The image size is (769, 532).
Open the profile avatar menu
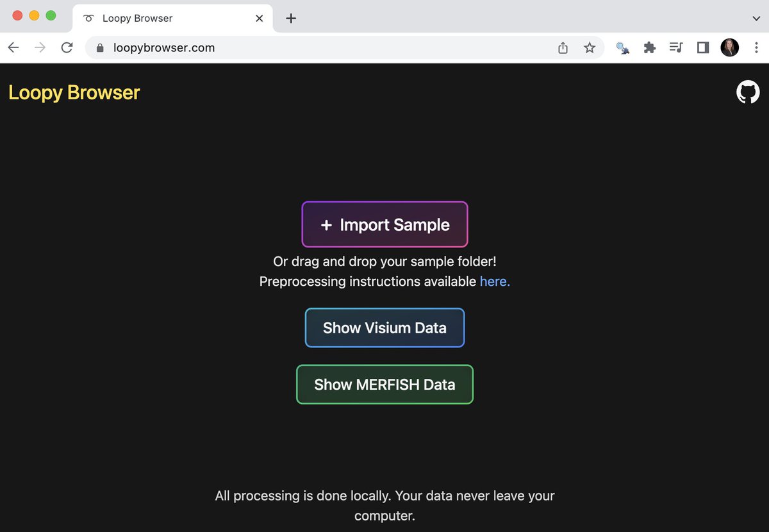pyautogui.click(x=730, y=47)
